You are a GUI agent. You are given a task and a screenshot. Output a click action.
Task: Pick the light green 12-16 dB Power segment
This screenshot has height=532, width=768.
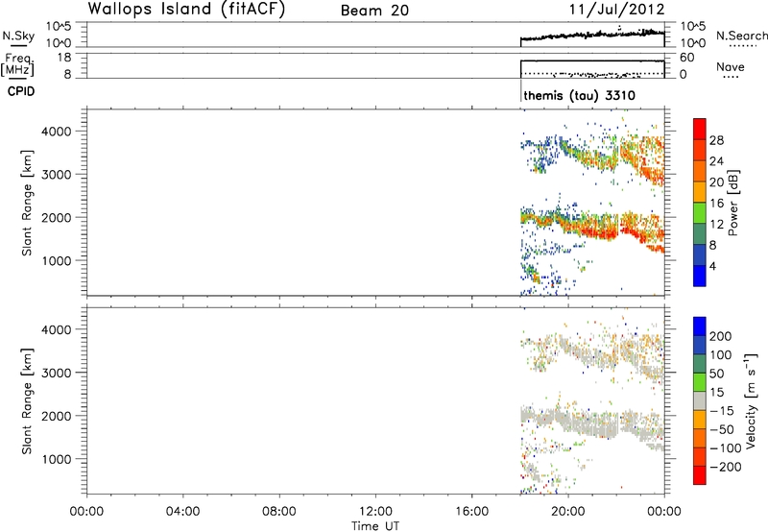(x=700, y=213)
